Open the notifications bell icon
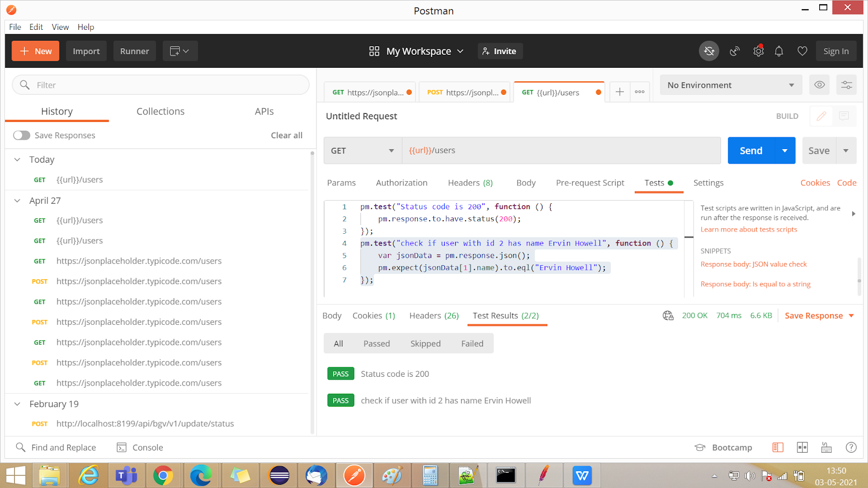Image resolution: width=868 pixels, height=488 pixels. click(x=779, y=51)
